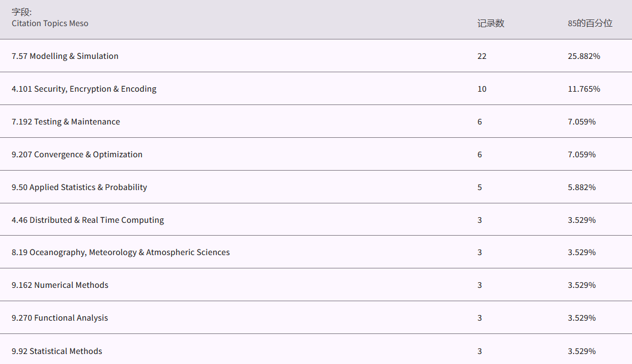Select the 9.270 Functional Analysis topic
Screen dimensions: 632x364
60,318
